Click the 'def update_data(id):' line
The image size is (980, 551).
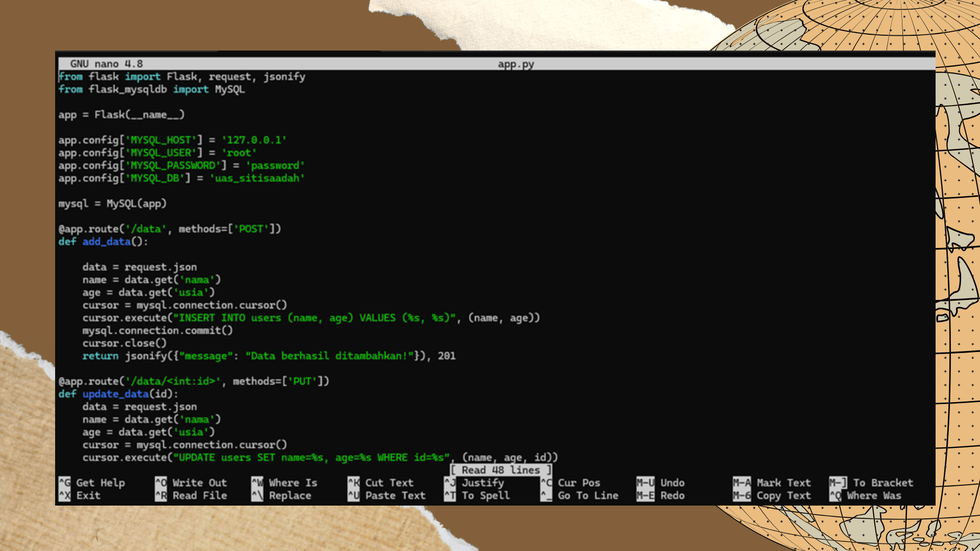click(x=118, y=394)
